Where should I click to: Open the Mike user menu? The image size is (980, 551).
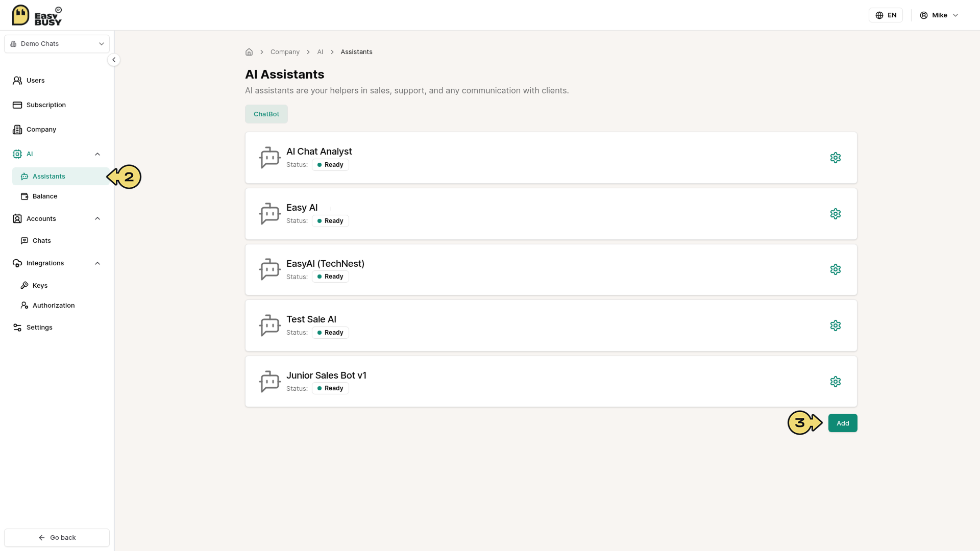[939, 15]
